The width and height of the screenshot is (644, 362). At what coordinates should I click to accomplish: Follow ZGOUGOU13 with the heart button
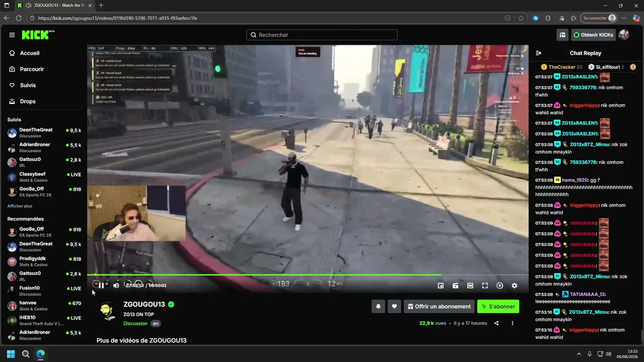coord(394,306)
